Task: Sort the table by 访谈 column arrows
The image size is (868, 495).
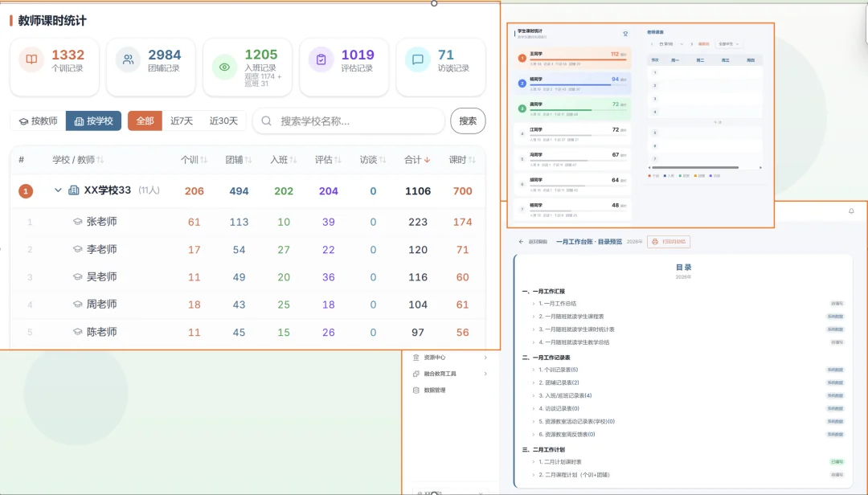Action: 383,160
